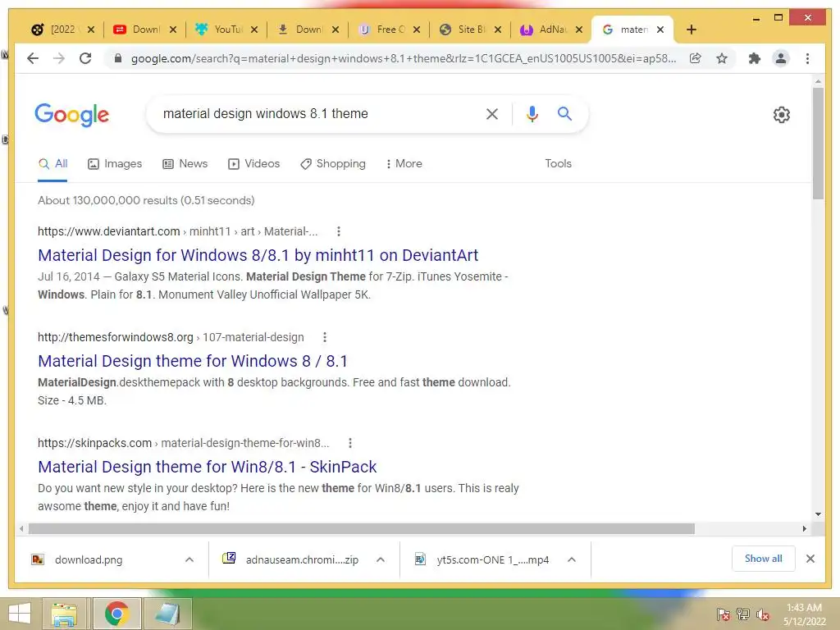The width and height of the screenshot is (840, 630).
Task: Click the forward navigation arrow
Action: click(x=59, y=58)
